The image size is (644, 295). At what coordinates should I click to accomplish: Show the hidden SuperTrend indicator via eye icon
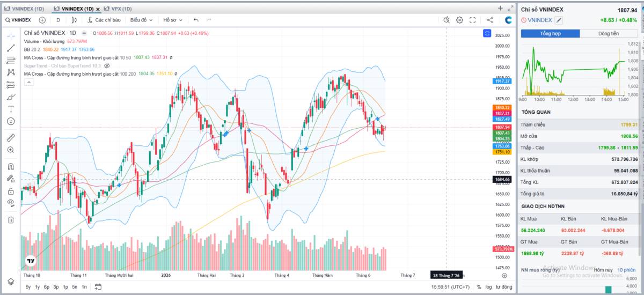pos(106,65)
